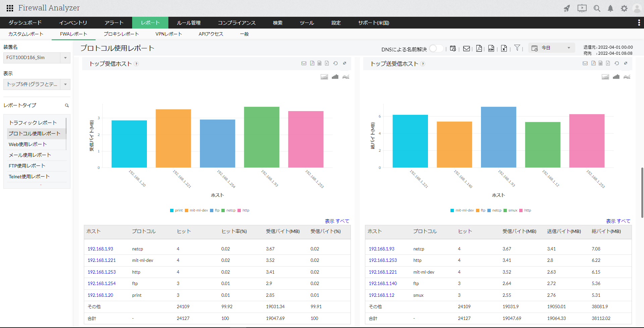Expand the 表示 トップ5件 dropdown
Screen dimensions: 644x328
click(x=37, y=84)
